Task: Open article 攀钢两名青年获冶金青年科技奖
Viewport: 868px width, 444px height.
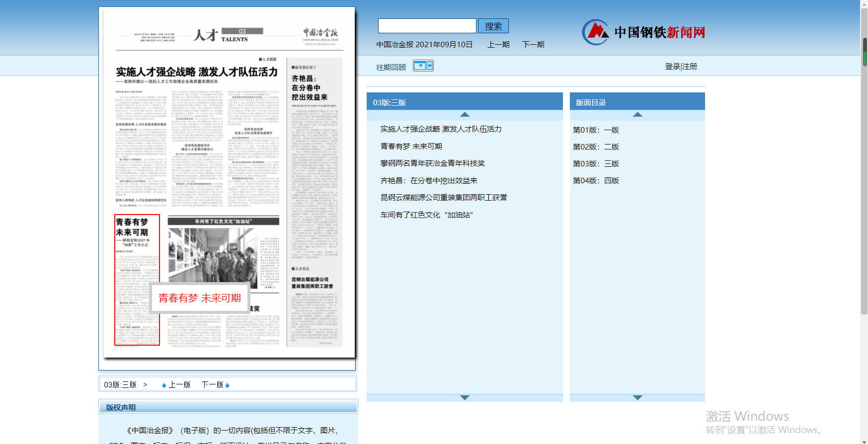Action: (433, 163)
